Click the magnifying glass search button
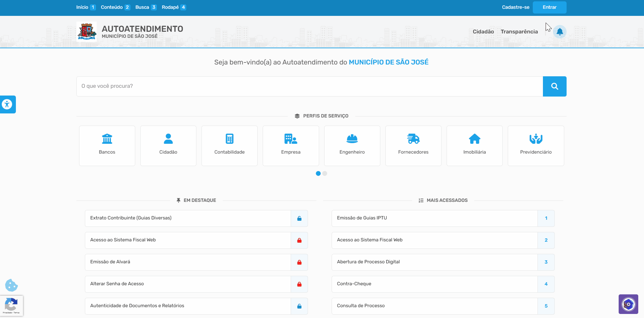Viewport: 644px width, 318px height. point(554,86)
